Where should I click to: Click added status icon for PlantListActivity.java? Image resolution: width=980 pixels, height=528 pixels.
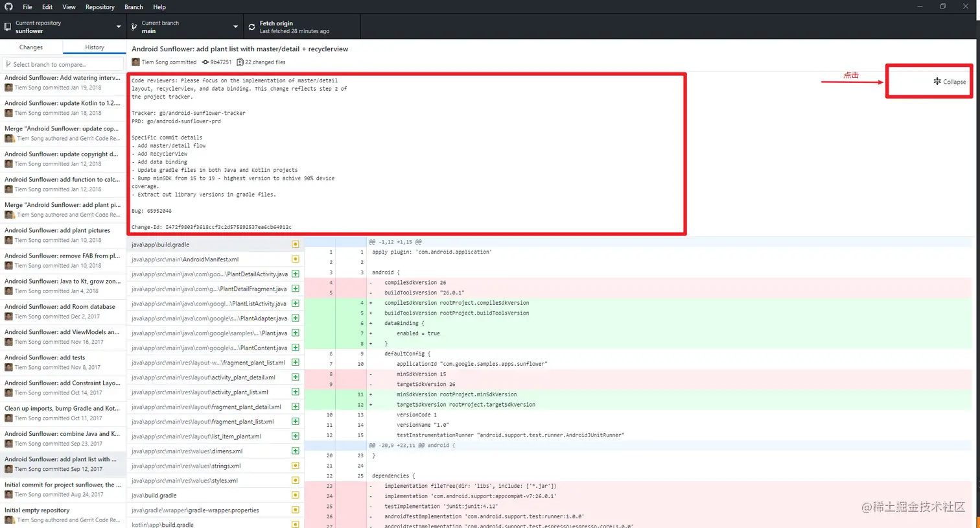point(296,304)
